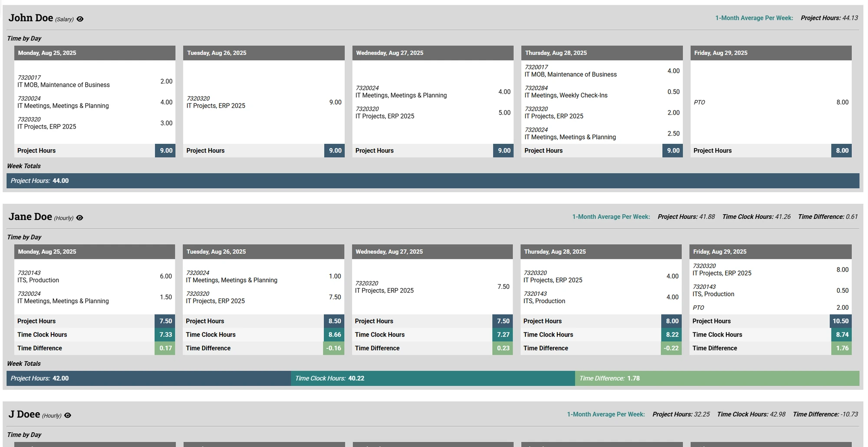Click Jane Doe's Tuesday time clock value 8.66
The height and width of the screenshot is (447, 868).
334,335
